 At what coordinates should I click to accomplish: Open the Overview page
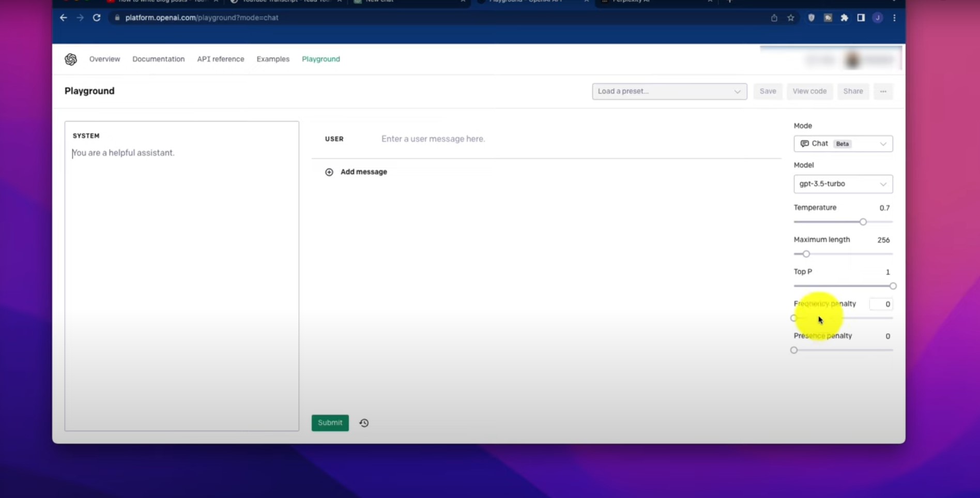[104, 59]
